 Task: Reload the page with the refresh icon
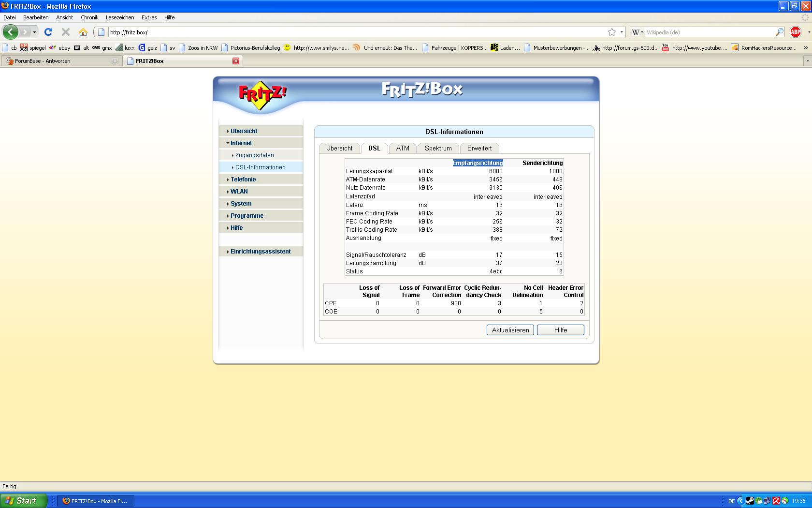(48, 32)
